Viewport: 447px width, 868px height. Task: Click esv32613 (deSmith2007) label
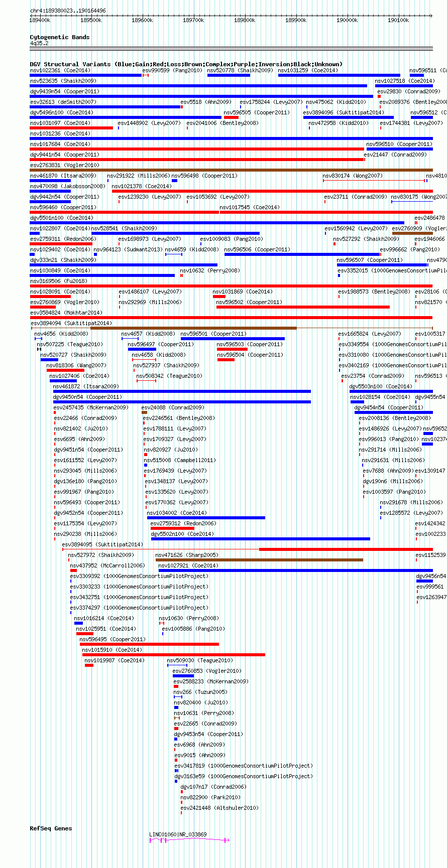pyautogui.click(x=63, y=102)
